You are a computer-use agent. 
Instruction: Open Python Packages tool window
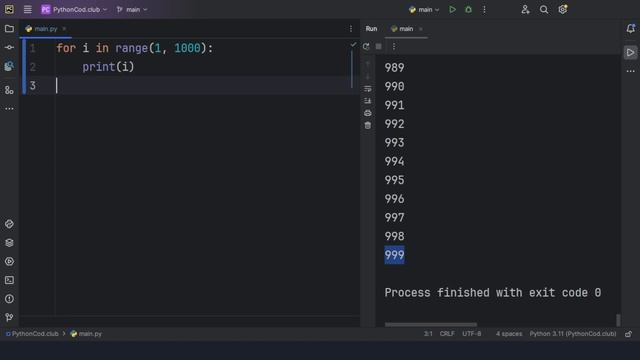tap(9, 224)
